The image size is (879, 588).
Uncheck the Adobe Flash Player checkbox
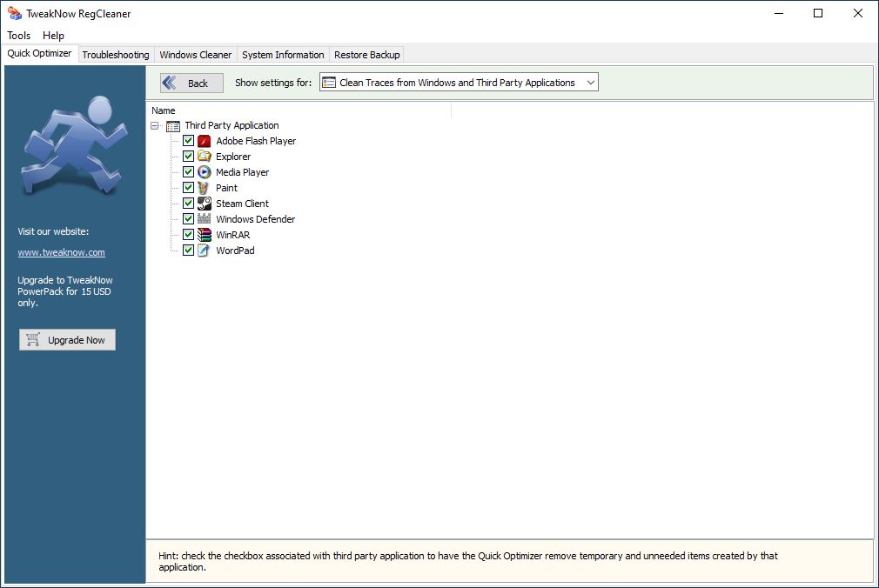(x=188, y=141)
